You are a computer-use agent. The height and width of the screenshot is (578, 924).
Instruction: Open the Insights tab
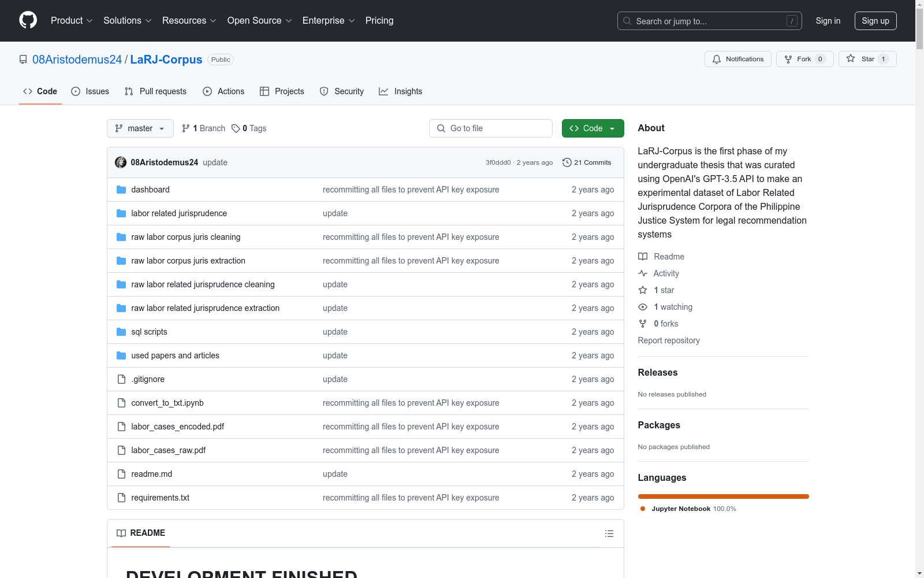click(401, 91)
